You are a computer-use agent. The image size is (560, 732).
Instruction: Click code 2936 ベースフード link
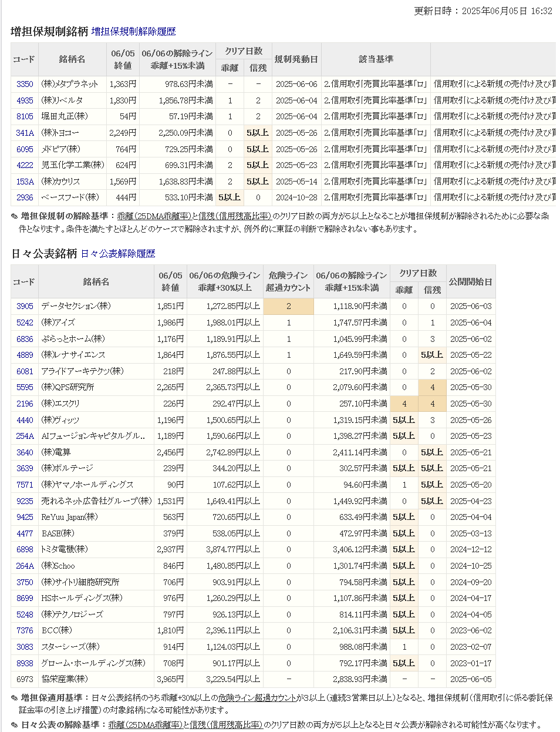[25, 197]
